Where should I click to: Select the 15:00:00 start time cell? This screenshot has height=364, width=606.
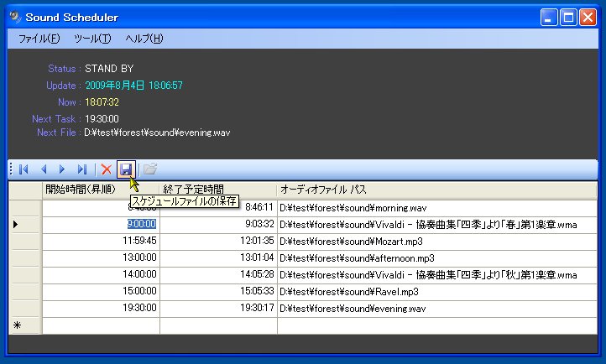(x=101, y=291)
